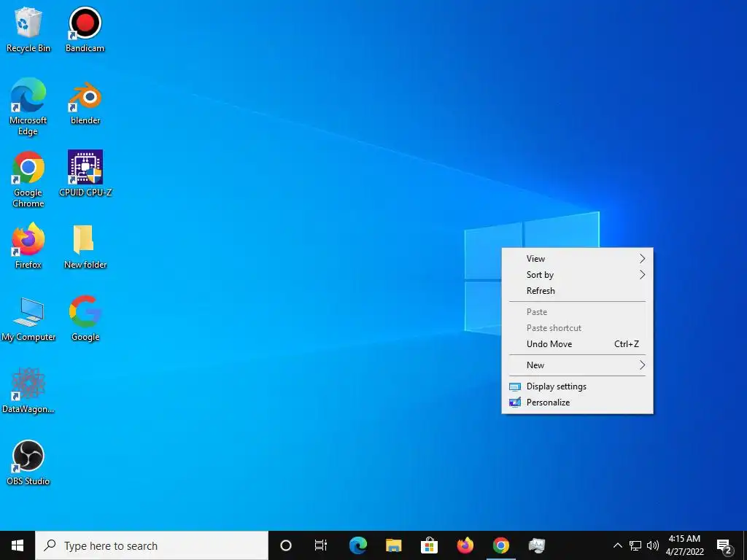
Task: Open the Windows Start menu
Action: pyautogui.click(x=18, y=545)
